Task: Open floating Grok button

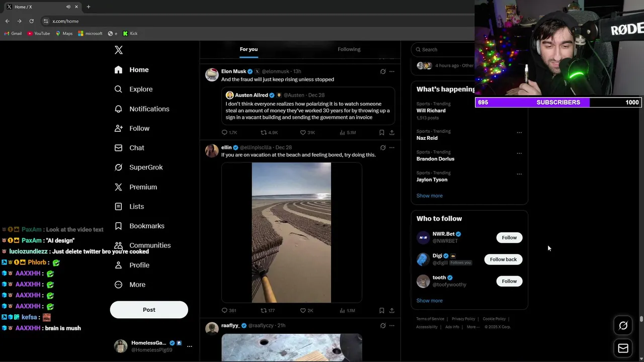Action: pos(623,326)
